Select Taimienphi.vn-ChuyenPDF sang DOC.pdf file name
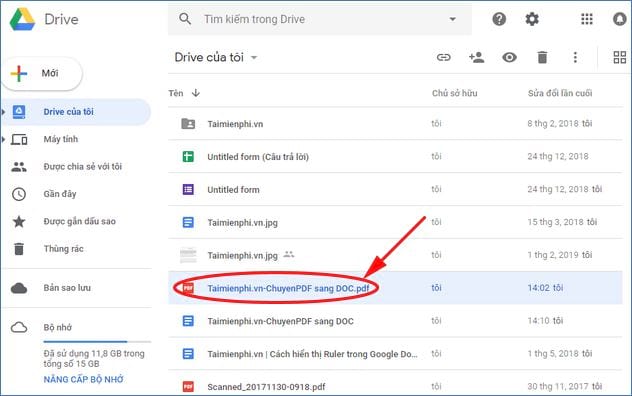The height and width of the screenshot is (396, 632). [288, 288]
